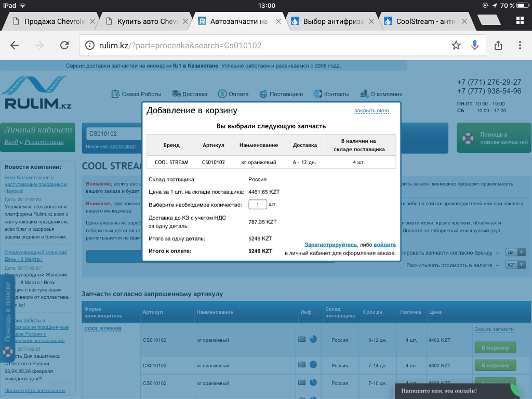Click the 'войдите' login link
532x399 pixels.
[385, 245]
